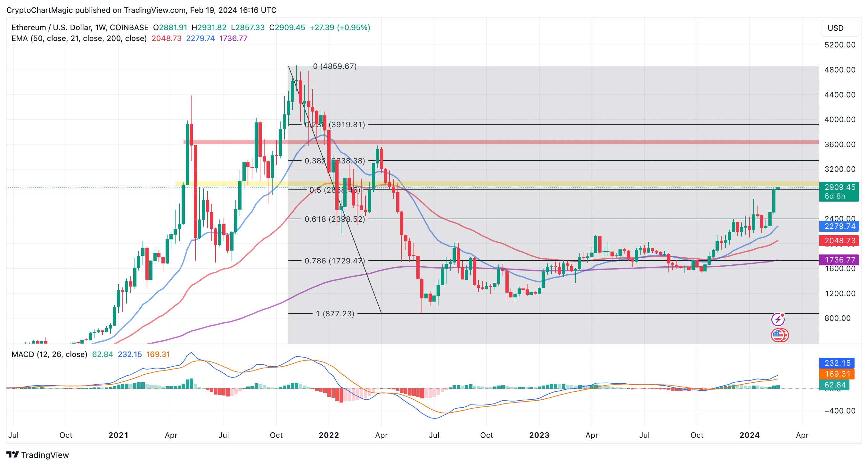Click the purple EMA price tag 1736.77
868x466 pixels.
[839, 260]
